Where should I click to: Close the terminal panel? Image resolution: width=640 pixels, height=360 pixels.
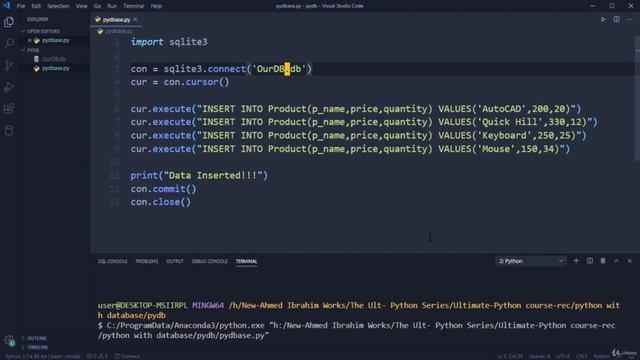coord(629,261)
